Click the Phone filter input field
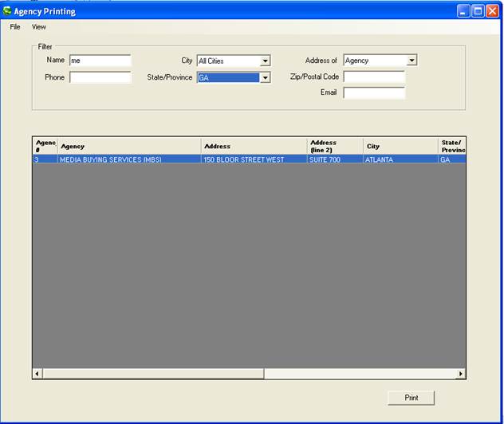The width and height of the screenshot is (504, 424). coord(100,77)
